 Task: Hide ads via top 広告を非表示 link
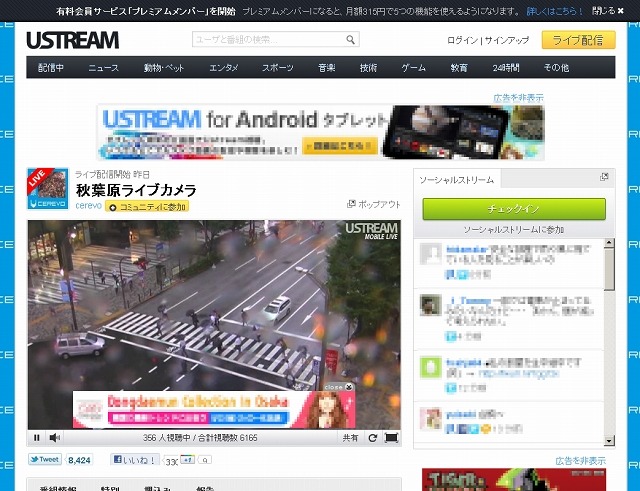pyautogui.click(x=518, y=98)
